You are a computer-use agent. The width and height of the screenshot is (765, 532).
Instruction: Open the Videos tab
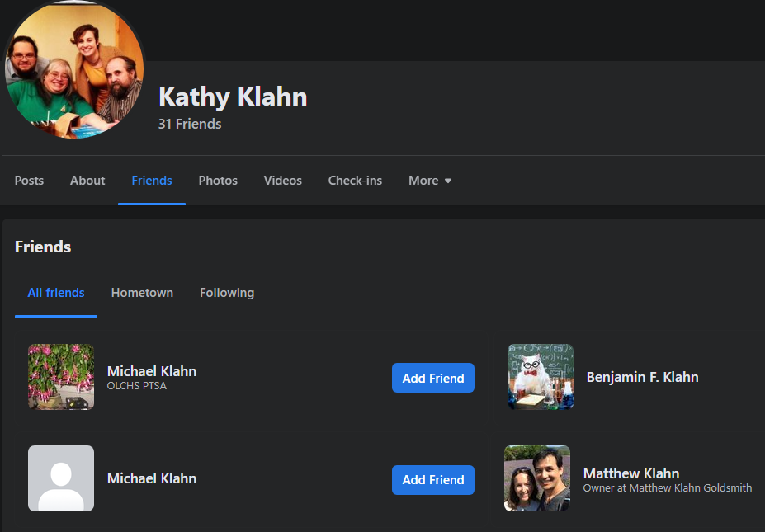282,181
